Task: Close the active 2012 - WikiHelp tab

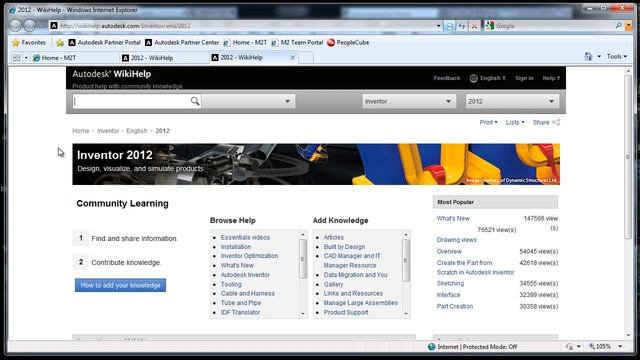Action: coord(292,58)
